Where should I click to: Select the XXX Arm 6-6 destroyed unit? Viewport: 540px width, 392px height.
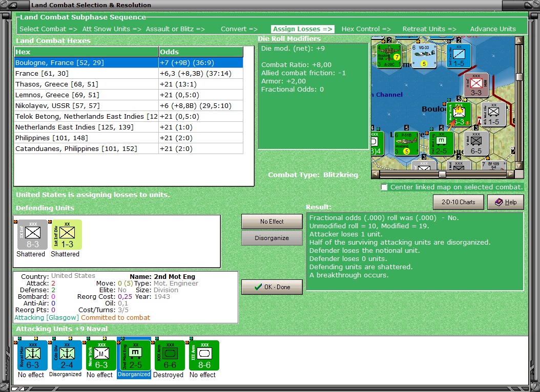(x=170, y=355)
